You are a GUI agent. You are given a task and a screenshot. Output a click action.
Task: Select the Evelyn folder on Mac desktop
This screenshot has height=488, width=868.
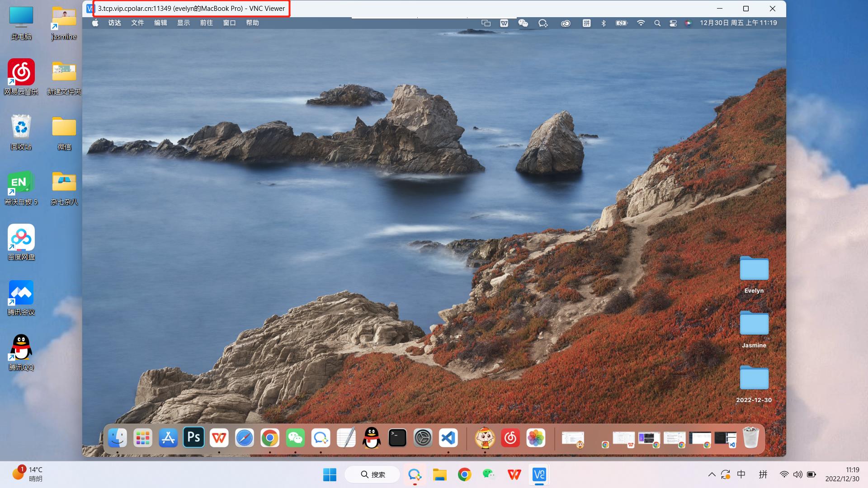coord(754,269)
